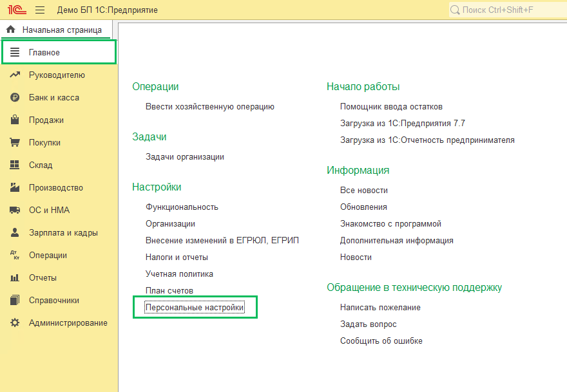
Task: Click the green Операции group heading
Action: [155, 86]
